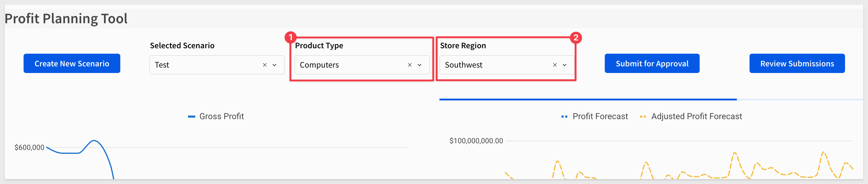The width and height of the screenshot is (868, 184).
Task: Submit the scenario for approval
Action: pyautogui.click(x=652, y=63)
